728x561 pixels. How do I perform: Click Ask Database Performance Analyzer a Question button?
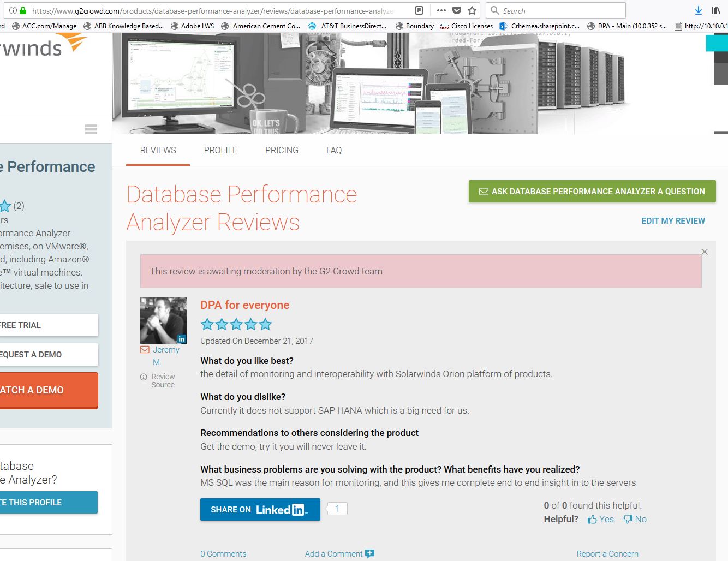click(592, 192)
